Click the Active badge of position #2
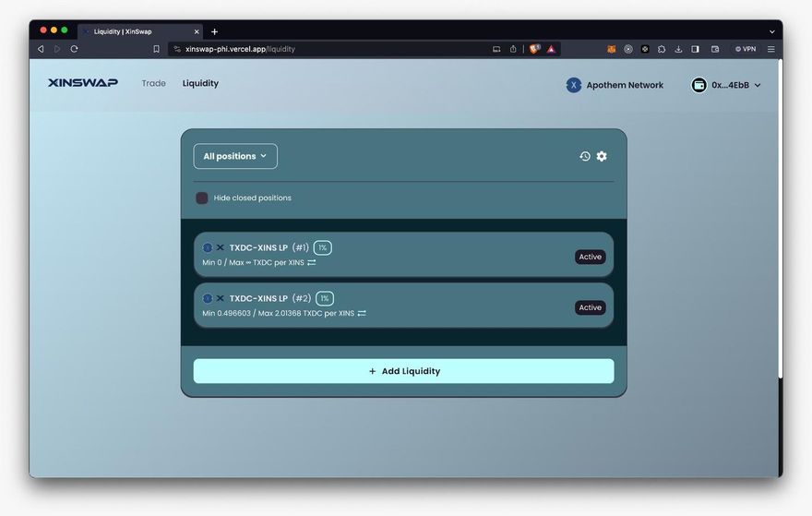812x516 pixels. point(590,307)
